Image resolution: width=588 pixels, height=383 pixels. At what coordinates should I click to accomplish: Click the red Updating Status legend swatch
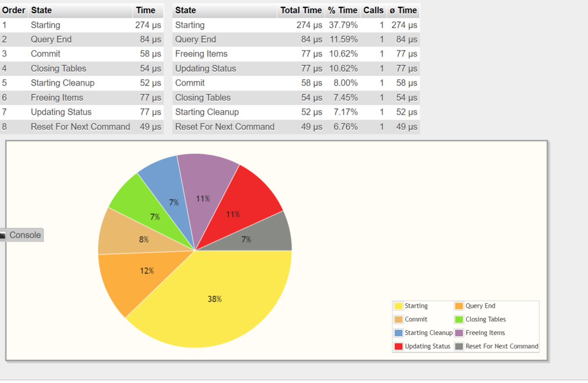(398, 346)
